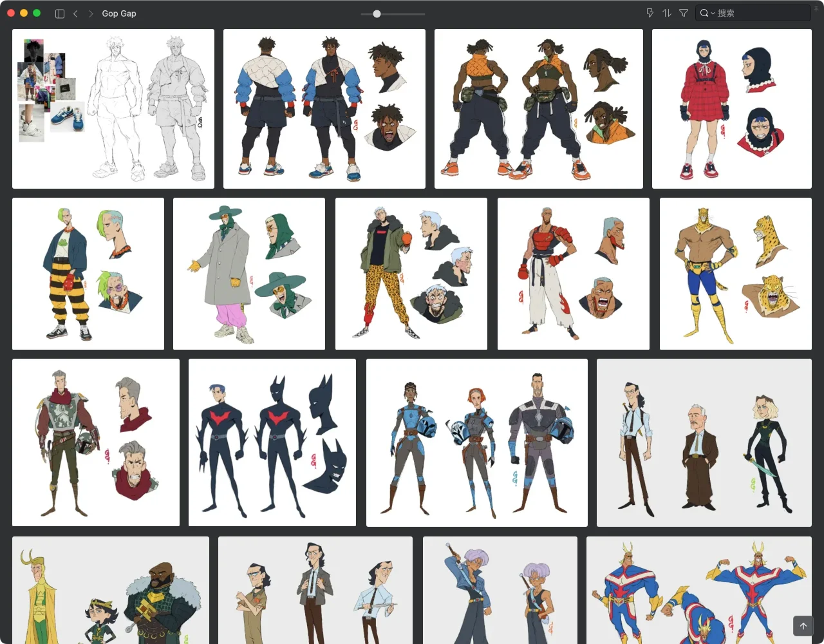Open the three Loki office outfits thumbnail
The image size is (824, 644).
tap(315, 590)
